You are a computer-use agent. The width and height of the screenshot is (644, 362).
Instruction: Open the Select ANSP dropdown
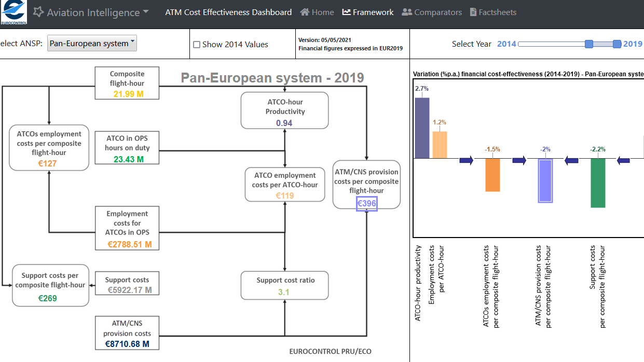[91, 43]
